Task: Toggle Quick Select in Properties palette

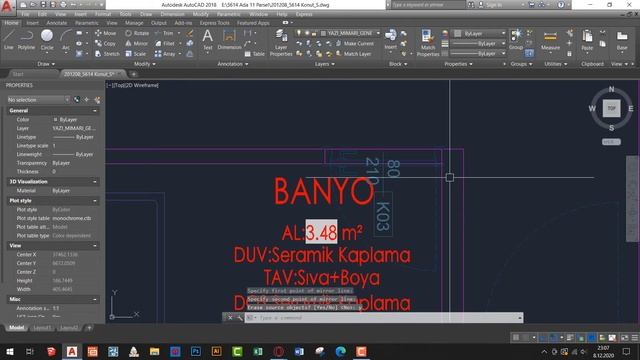Action: tap(97, 100)
